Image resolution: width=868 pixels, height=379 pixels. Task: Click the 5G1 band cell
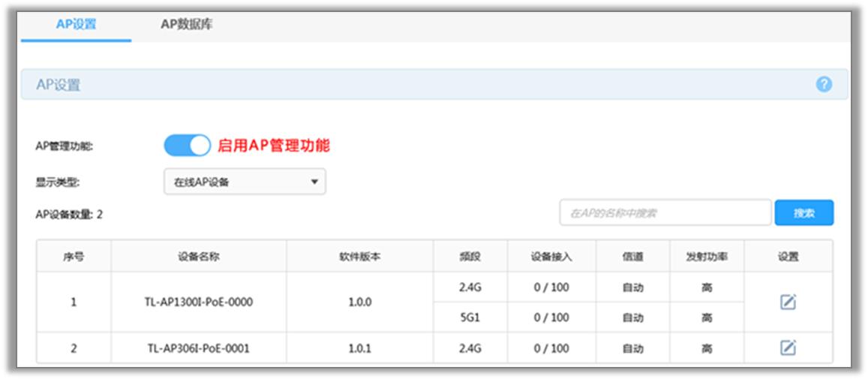click(470, 317)
